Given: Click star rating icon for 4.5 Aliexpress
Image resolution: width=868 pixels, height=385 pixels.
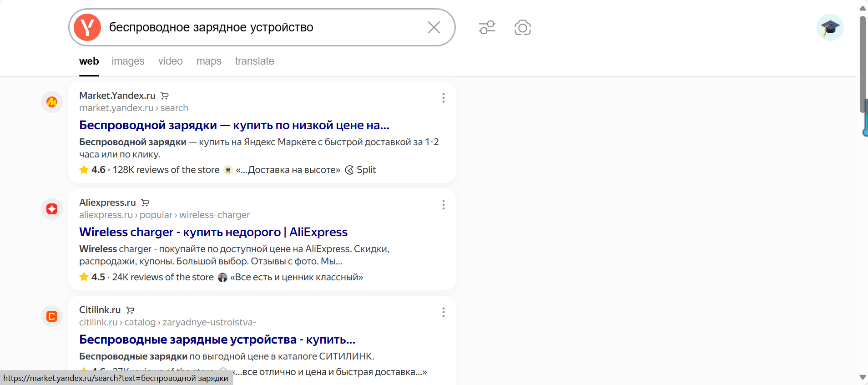Looking at the screenshot, I should (84, 277).
